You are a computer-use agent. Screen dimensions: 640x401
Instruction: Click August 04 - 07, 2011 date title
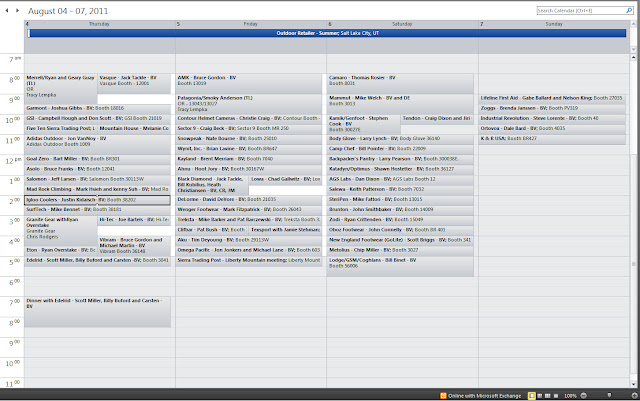click(x=68, y=11)
